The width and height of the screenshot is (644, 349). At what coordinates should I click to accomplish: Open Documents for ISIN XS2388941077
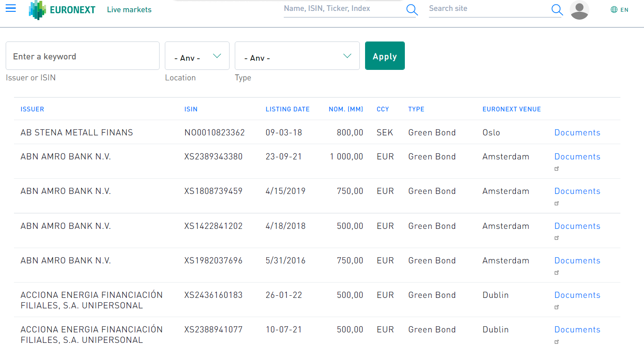(577, 329)
